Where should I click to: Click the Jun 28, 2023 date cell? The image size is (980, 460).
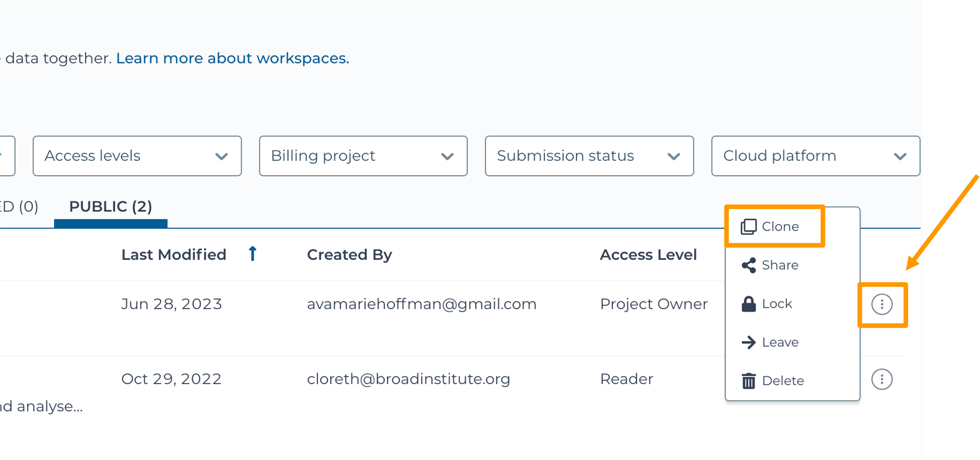pos(172,304)
